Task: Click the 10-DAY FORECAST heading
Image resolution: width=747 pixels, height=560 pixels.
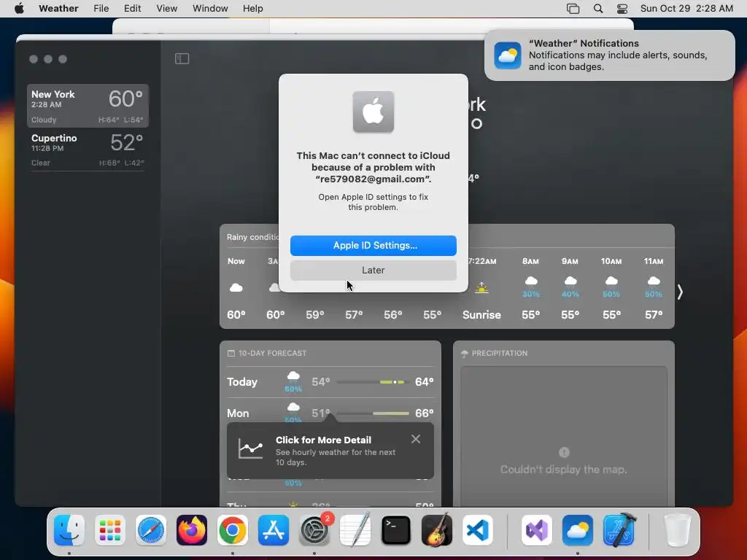Action: click(x=272, y=354)
